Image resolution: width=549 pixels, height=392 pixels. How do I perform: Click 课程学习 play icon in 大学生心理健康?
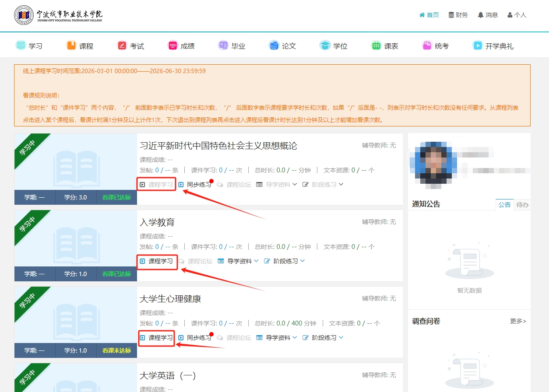click(142, 338)
